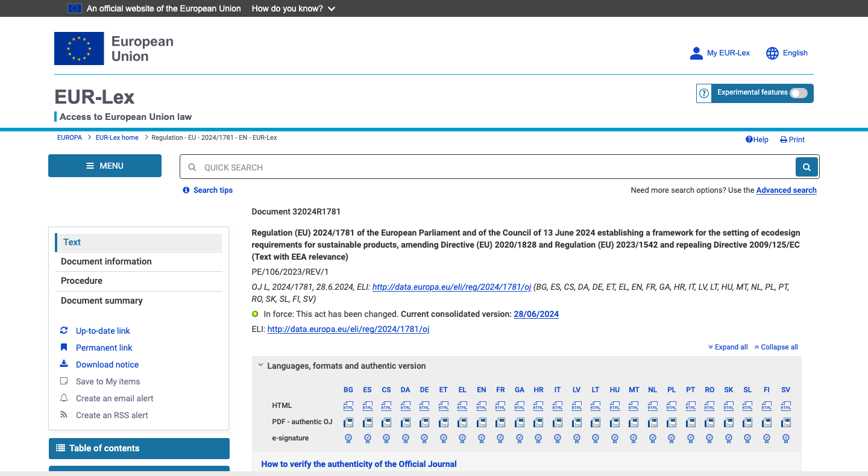Click the Up-to-date link refresh icon

(64, 330)
